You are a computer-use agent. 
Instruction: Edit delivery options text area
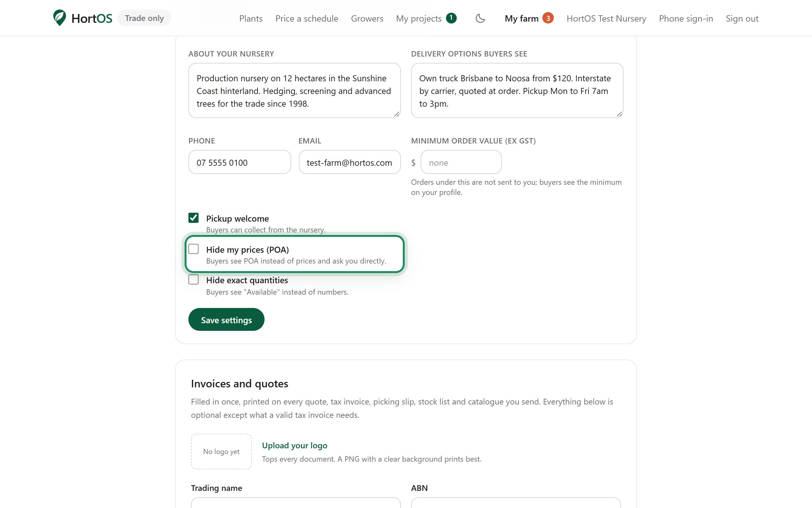(517, 90)
